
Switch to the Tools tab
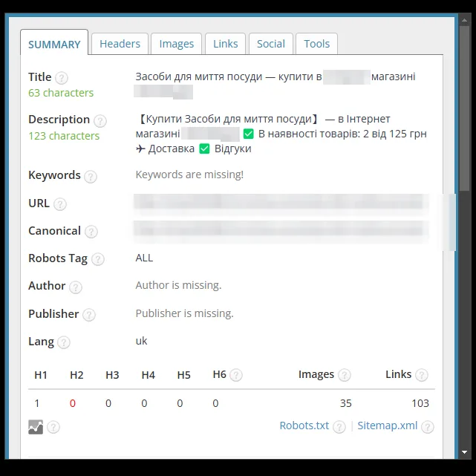(x=316, y=44)
